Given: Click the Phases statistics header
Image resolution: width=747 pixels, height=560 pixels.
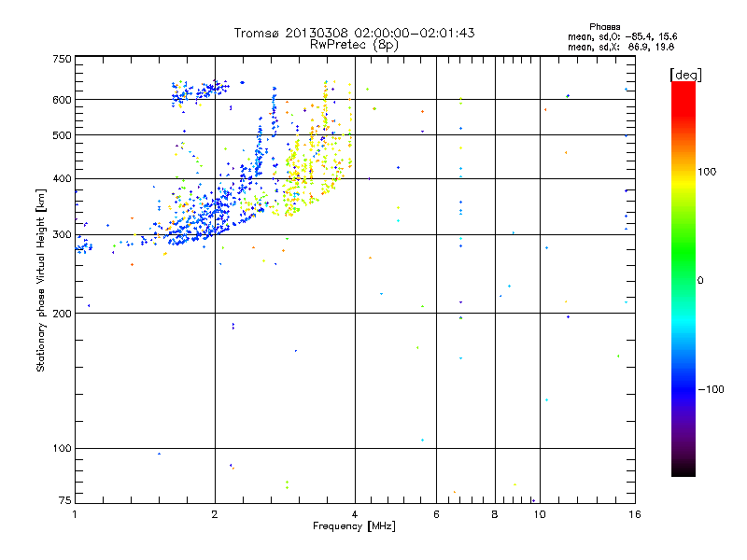Looking at the screenshot, I should tap(604, 27).
